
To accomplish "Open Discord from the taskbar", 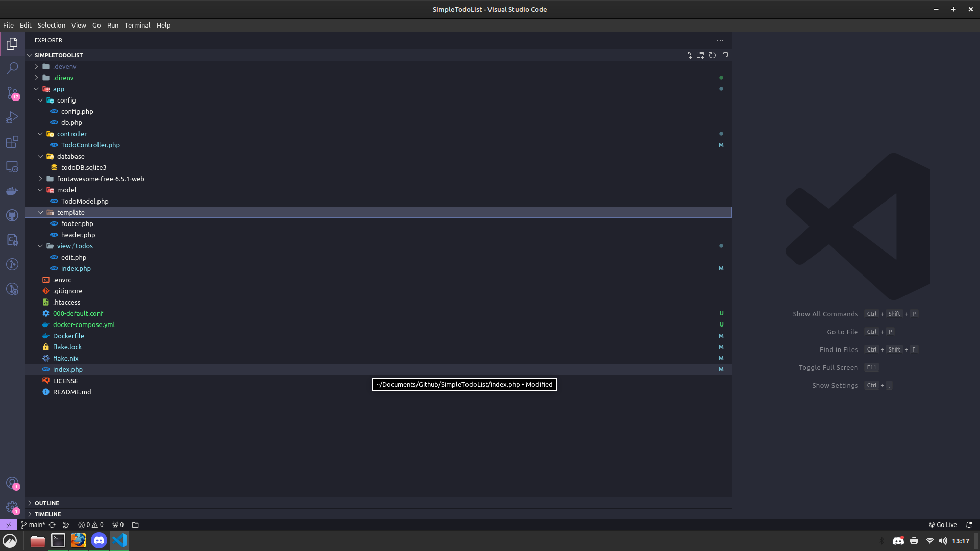I will coord(99,540).
